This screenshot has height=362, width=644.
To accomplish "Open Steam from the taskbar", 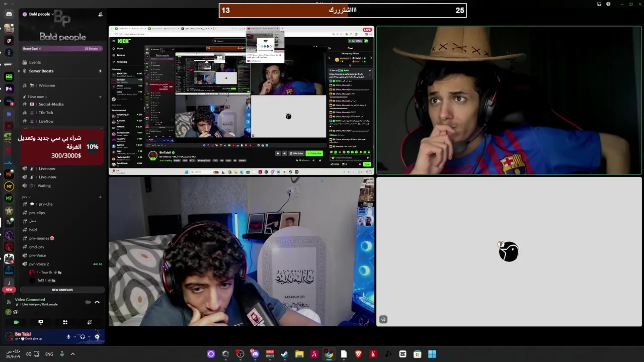I will [x=284, y=354].
